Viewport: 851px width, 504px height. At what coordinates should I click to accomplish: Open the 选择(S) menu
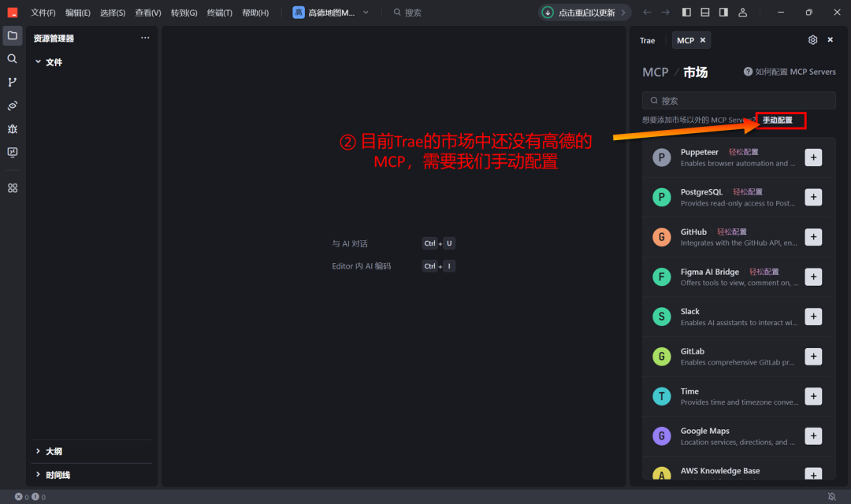point(113,13)
